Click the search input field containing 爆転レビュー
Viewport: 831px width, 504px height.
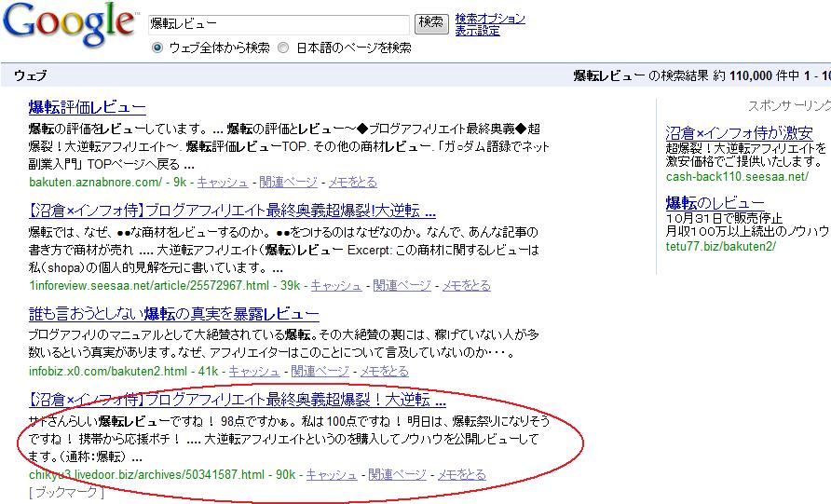279,24
